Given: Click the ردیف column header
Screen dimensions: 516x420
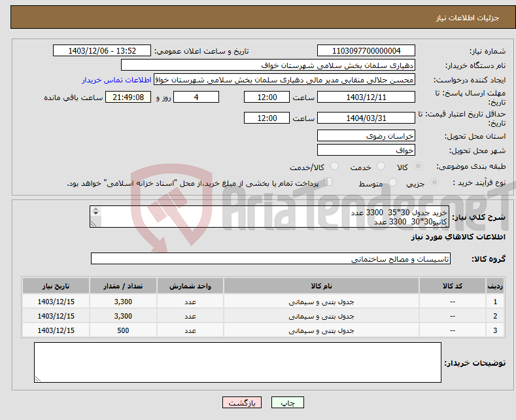Looking at the screenshot, I should pos(495,286).
